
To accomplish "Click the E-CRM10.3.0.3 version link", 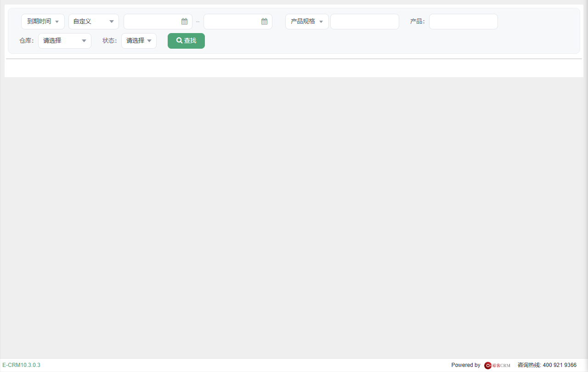I will tap(21, 365).
